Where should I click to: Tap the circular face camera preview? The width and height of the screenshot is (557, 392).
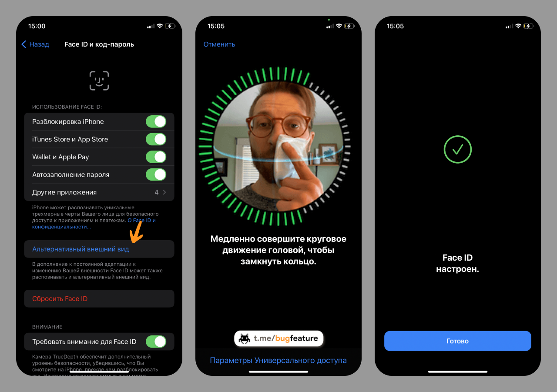(x=278, y=147)
